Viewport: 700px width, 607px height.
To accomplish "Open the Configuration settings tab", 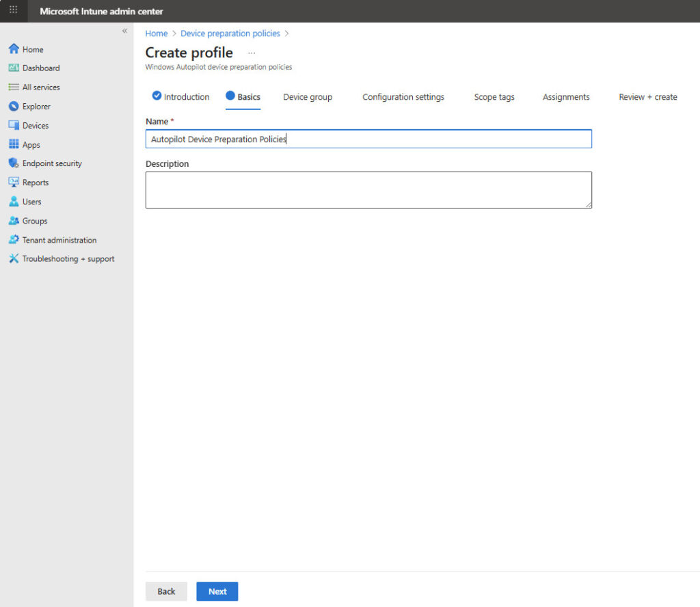I will (x=403, y=97).
